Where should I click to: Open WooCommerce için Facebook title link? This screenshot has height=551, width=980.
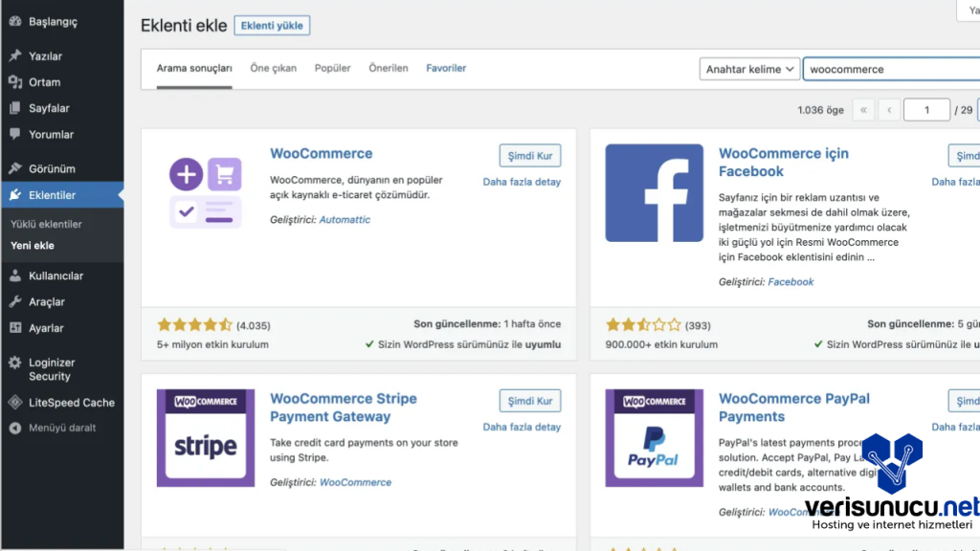pos(784,163)
